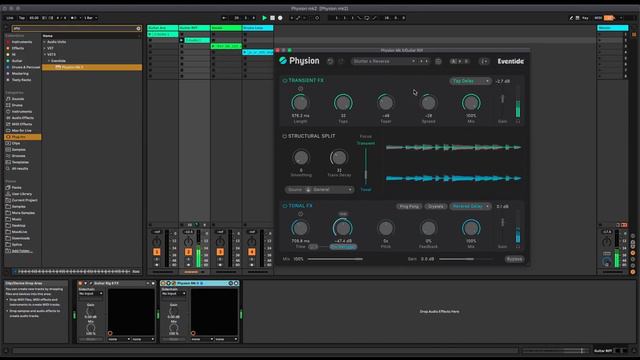
Task: Select Audio Effects category in browser
Action: pos(22,118)
